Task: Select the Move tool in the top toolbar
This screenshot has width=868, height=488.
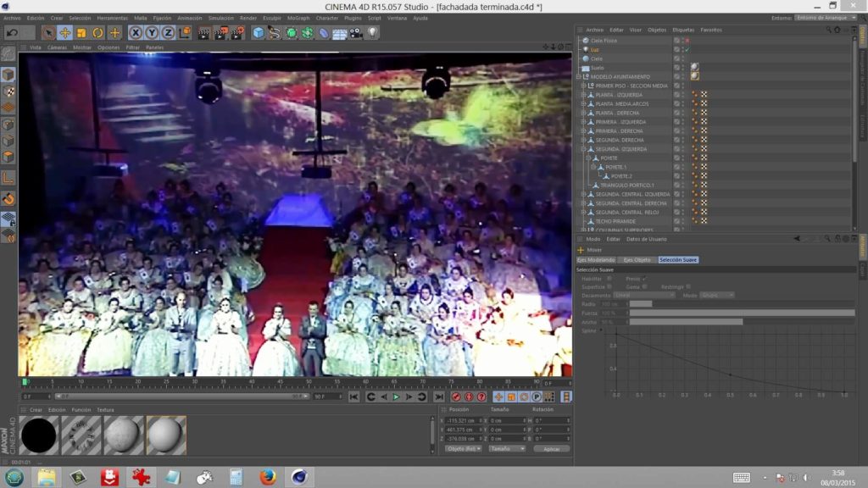Action: (x=64, y=32)
